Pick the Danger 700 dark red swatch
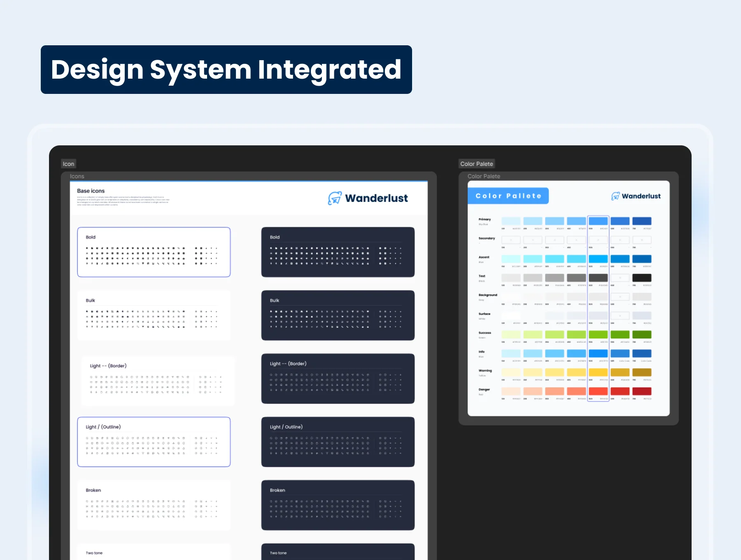This screenshot has width=741, height=560. tap(642, 392)
